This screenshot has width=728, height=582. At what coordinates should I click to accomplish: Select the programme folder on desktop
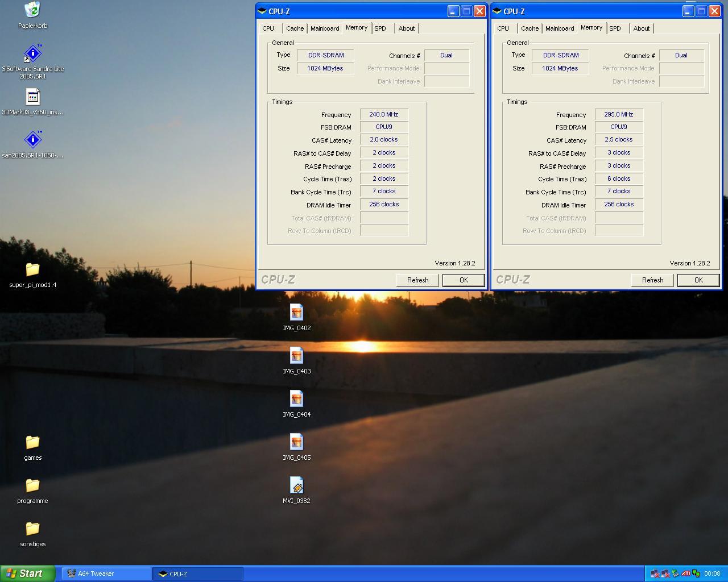[32, 486]
